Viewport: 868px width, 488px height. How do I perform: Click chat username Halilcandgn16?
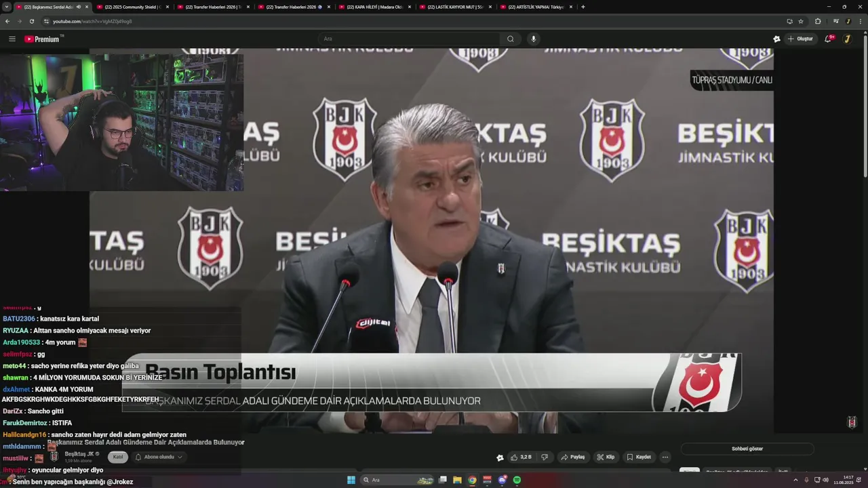point(24,434)
